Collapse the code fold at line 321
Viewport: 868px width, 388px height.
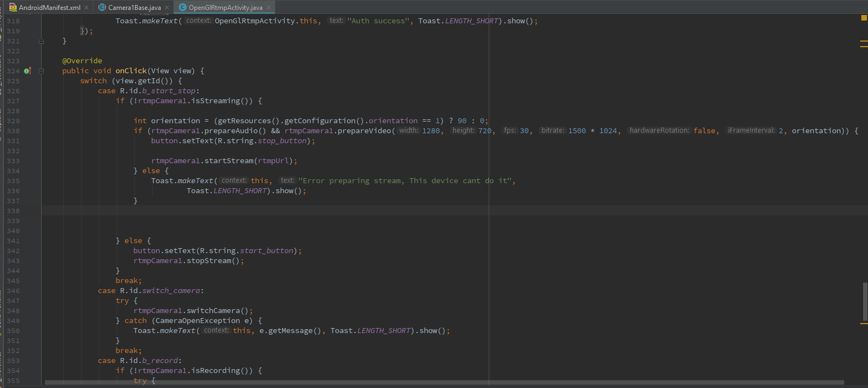(x=41, y=41)
